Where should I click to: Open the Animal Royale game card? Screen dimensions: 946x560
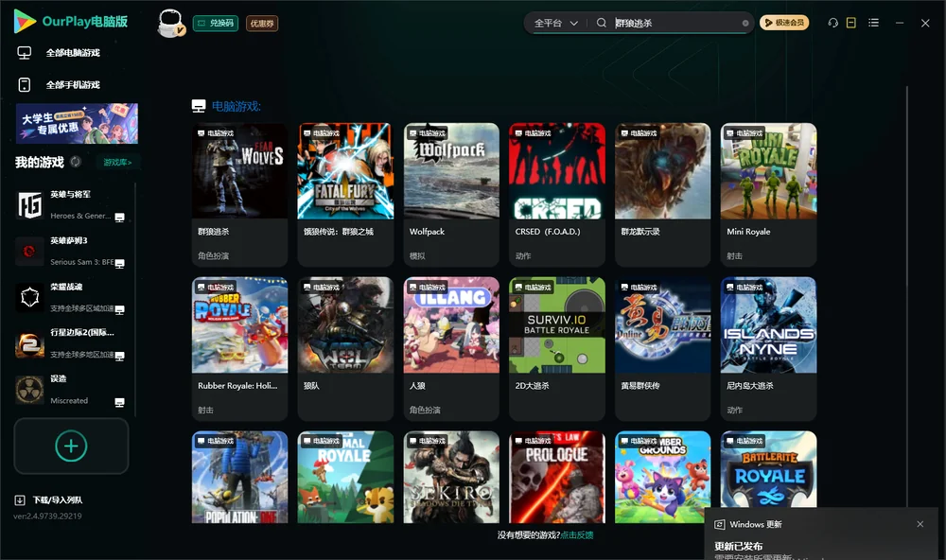coord(345,477)
